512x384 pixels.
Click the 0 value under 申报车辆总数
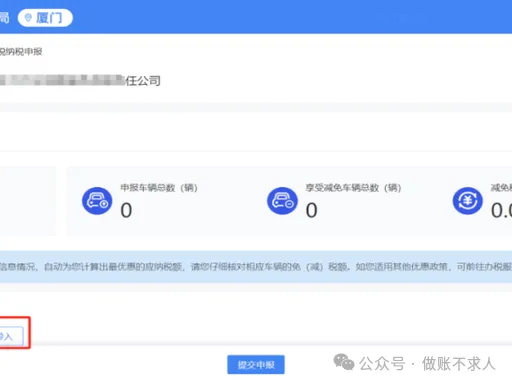126,210
